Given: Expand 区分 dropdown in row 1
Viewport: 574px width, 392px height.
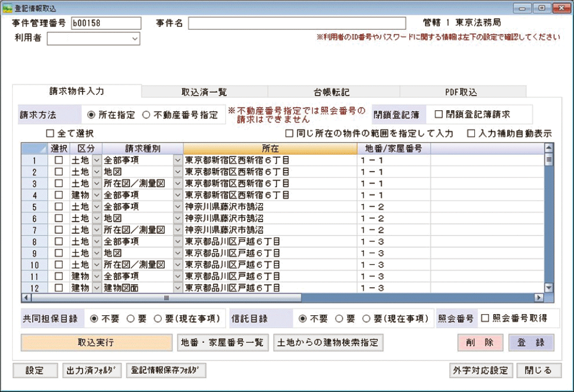Looking at the screenshot, I should click(x=97, y=160).
